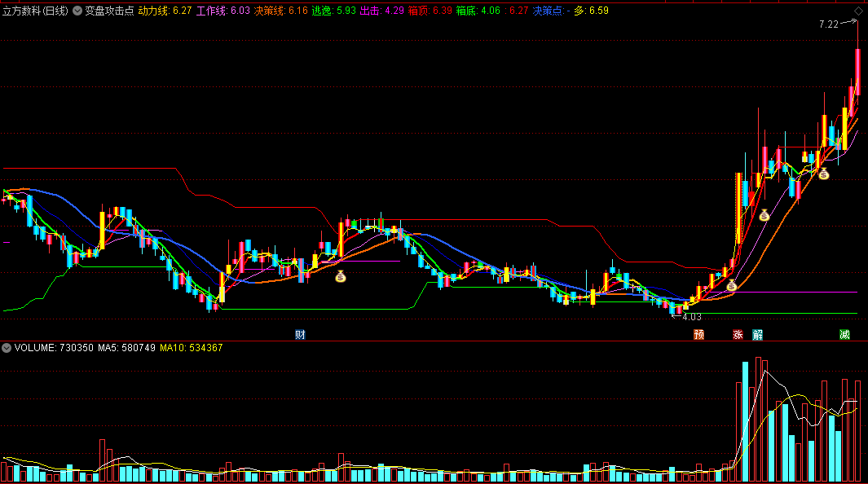Select the 出击: 4.29 legend label
Screen dimensions: 868x484
[382, 11]
